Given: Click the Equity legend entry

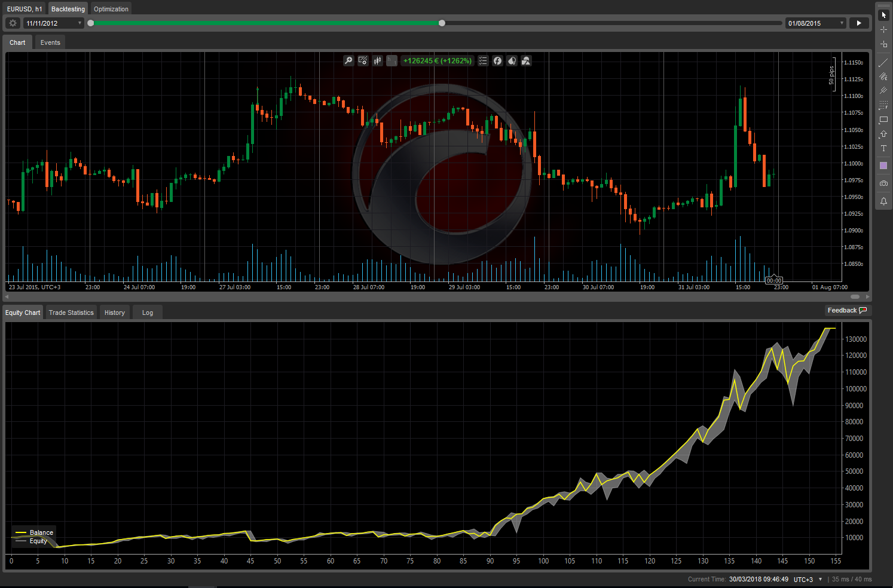Looking at the screenshot, I should point(32,541).
